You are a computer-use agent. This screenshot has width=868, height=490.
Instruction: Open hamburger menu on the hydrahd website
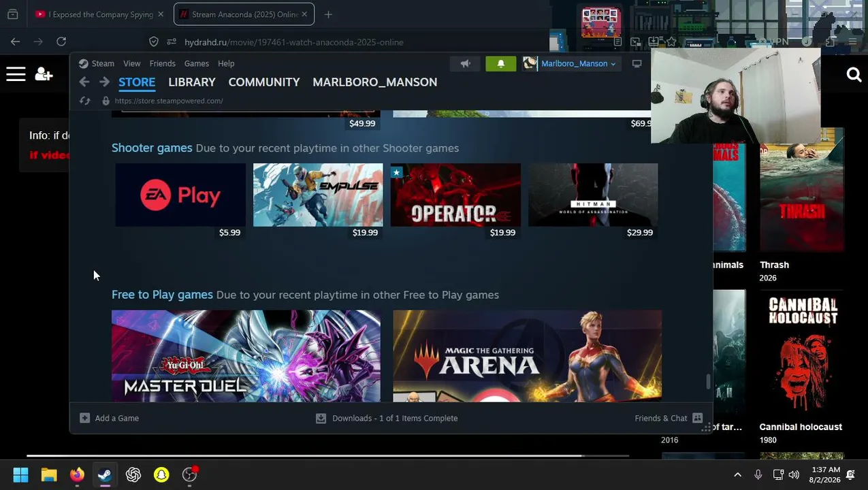(x=16, y=74)
